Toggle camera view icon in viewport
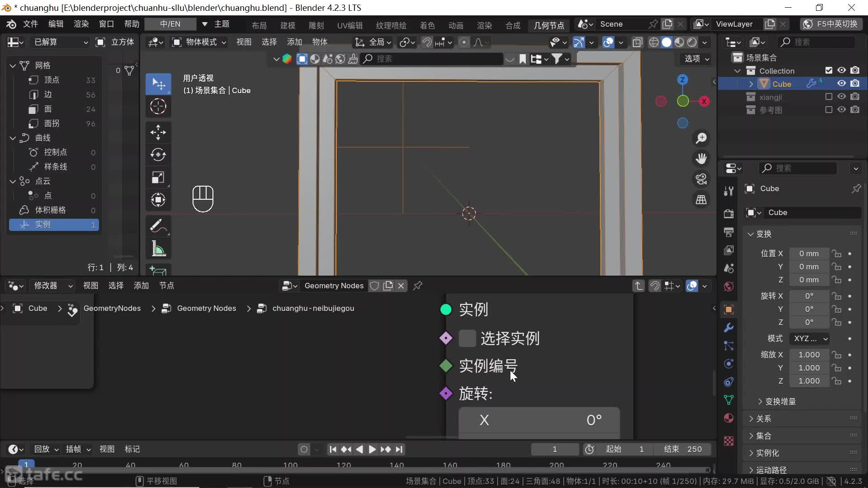This screenshot has height=488, width=868. [701, 179]
